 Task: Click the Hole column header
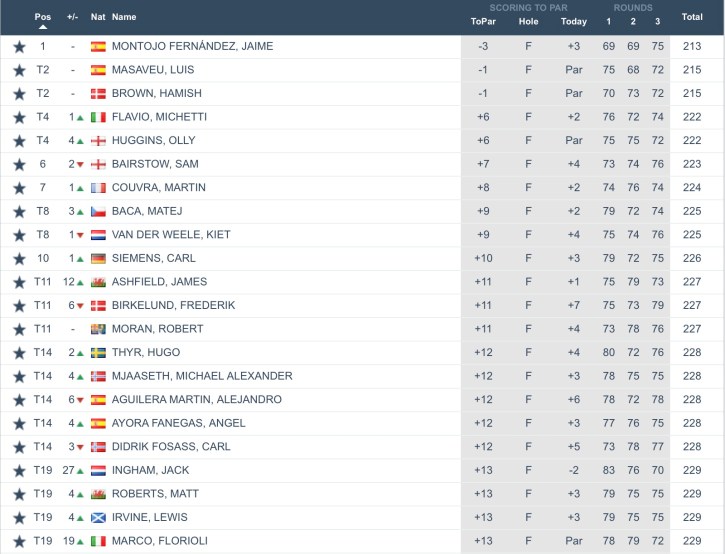[x=529, y=21]
